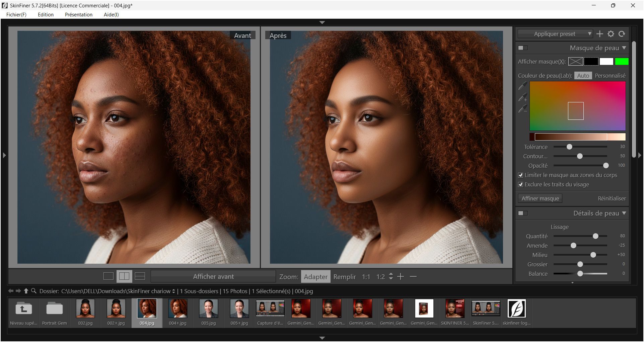The width and height of the screenshot is (644, 342).
Task: Show mask in green color swatch
Action: tap(622, 62)
